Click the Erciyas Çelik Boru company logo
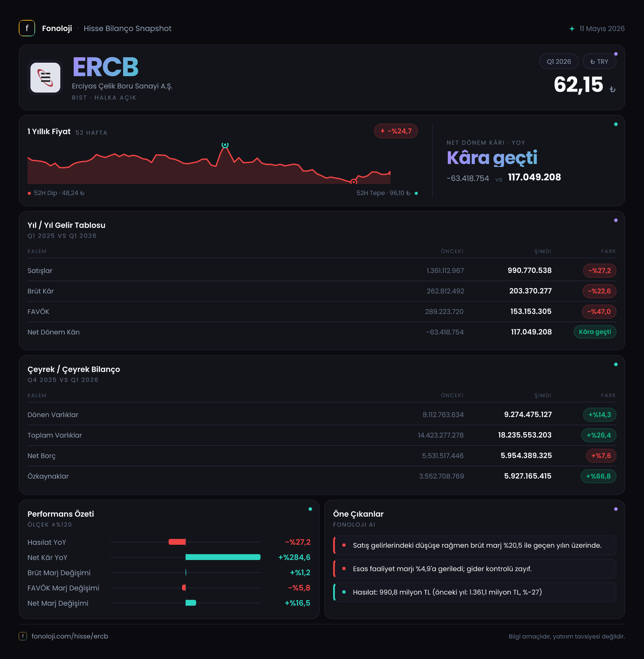The height and width of the screenshot is (659, 644). pos(45,78)
